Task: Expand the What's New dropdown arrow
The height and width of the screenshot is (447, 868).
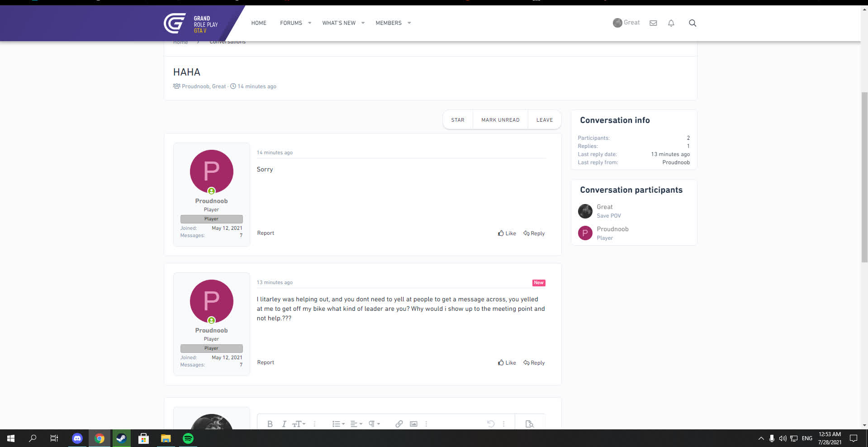Action: (x=363, y=23)
